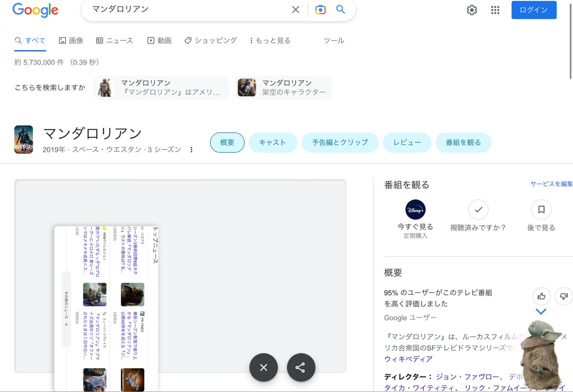Click the magnifier search button

click(x=341, y=10)
